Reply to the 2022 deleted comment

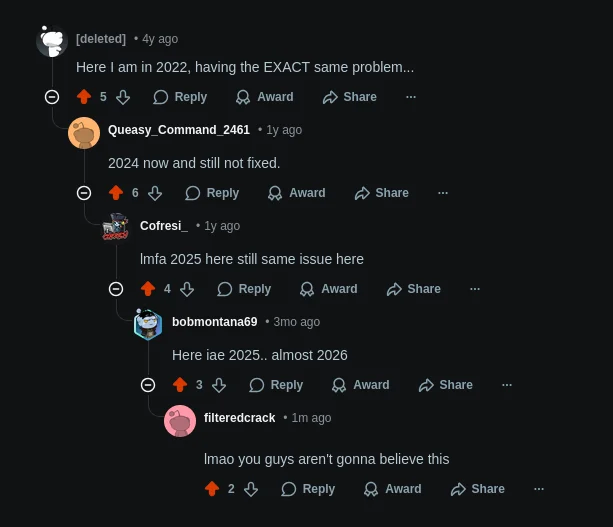180,97
